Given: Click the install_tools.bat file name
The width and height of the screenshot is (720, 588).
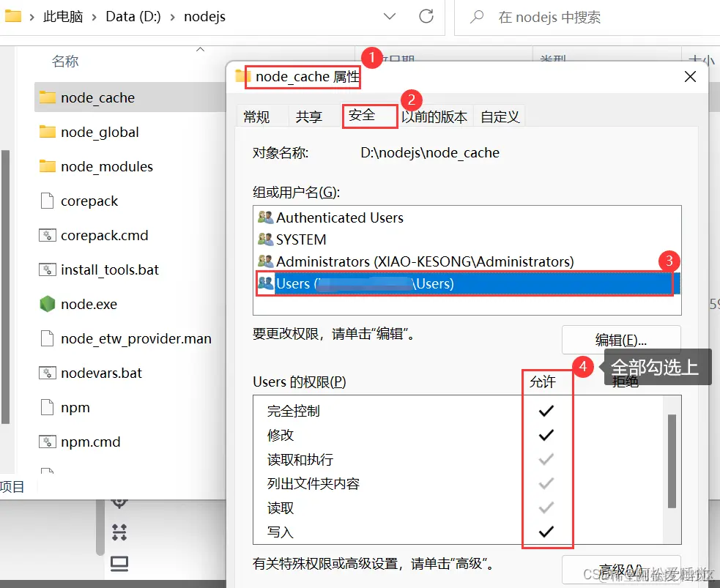Looking at the screenshot, I should pyautogui.click(x=110, y=270).
